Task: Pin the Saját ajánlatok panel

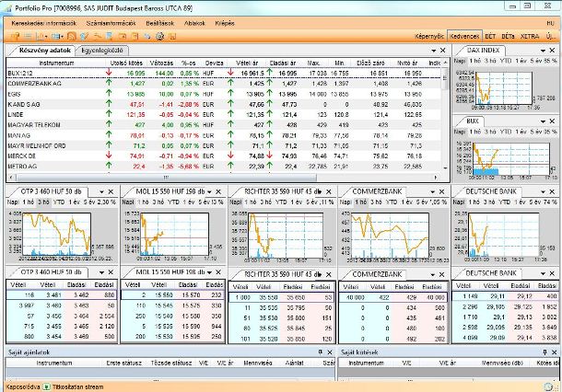Action: tap(321, 352)
